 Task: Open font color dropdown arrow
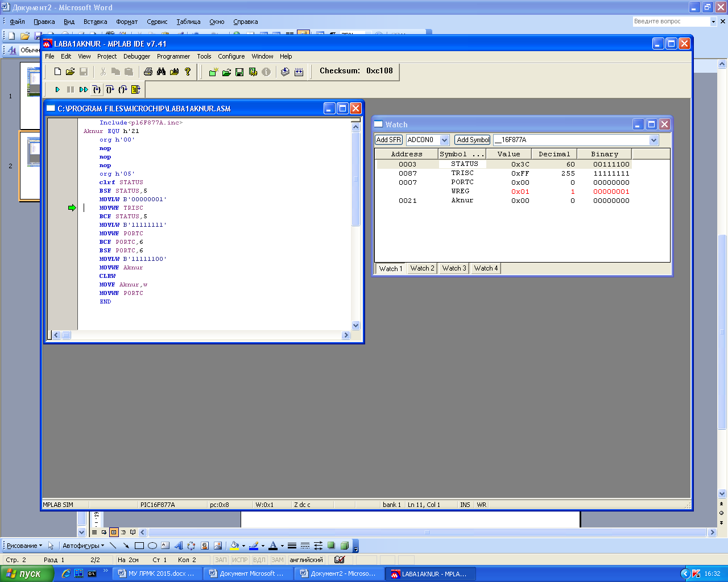pos(282,546)
